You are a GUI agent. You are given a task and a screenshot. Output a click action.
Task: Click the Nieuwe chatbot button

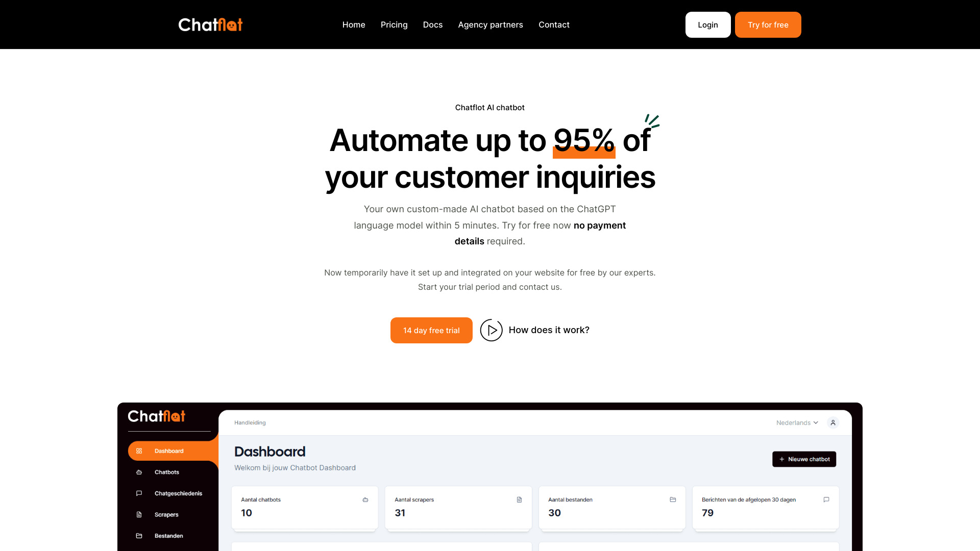(x=804, y=459)
